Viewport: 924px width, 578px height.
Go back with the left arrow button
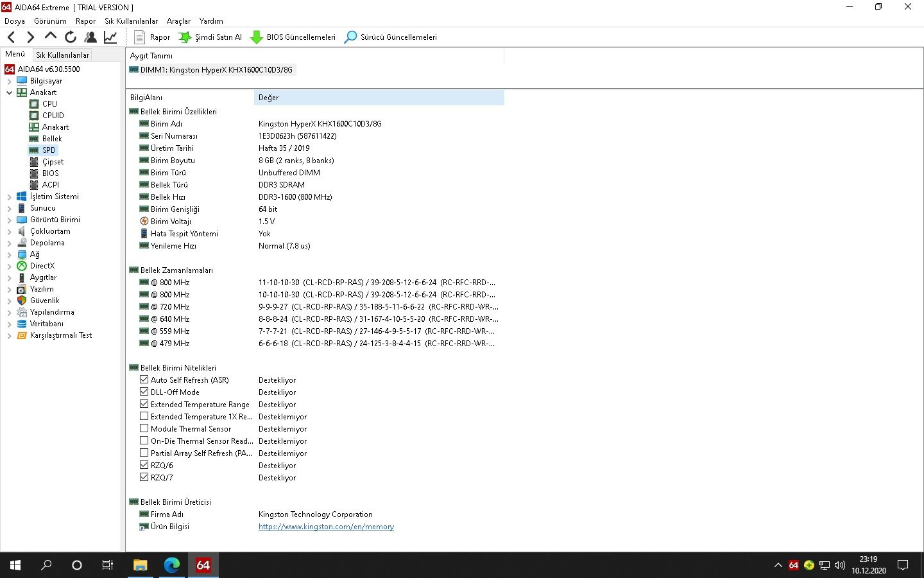click(11, 37)
